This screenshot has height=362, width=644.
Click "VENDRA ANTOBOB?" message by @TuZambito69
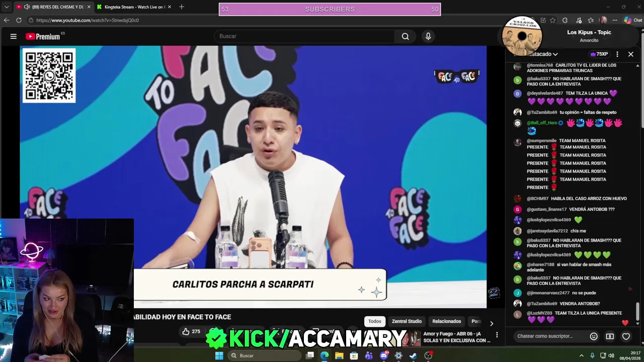[580, 304]
